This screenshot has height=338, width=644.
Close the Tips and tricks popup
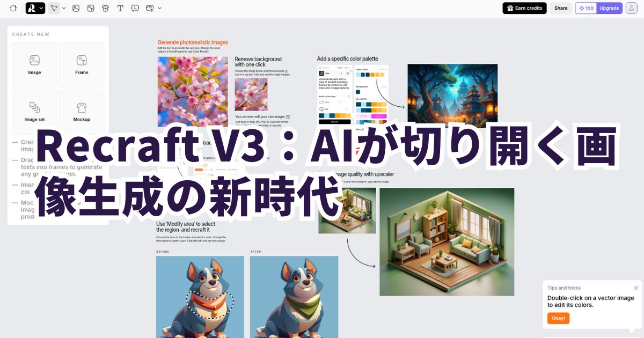(x=636, y=288)
